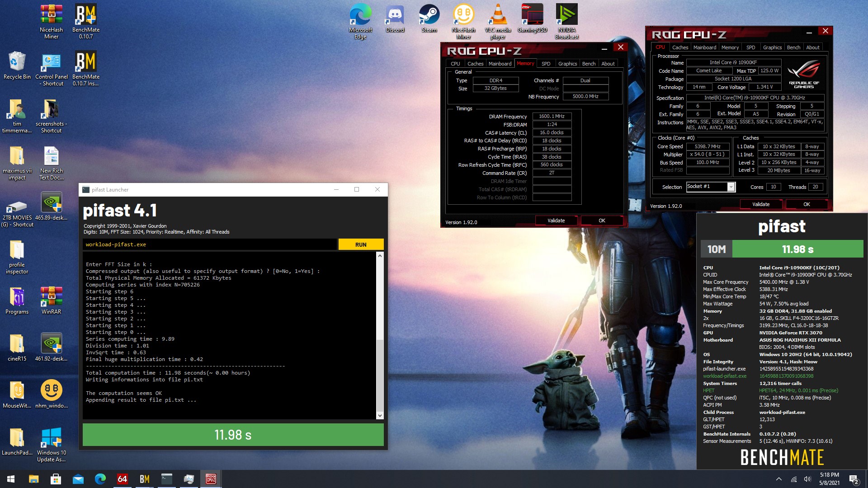Switch to CPU tab in memory CPU-Z window

coord(455,64)
